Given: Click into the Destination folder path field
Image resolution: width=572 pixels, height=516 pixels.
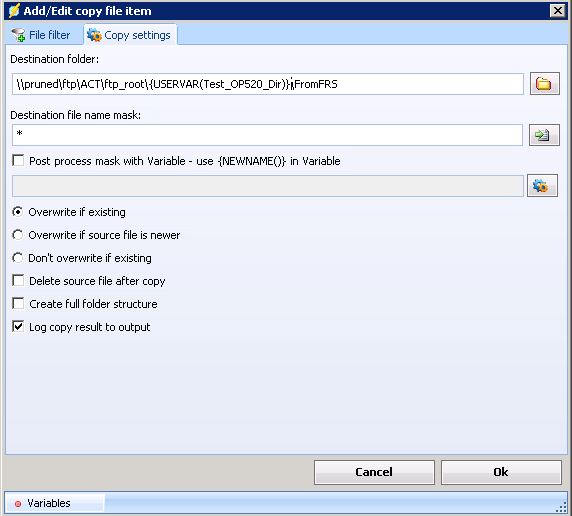Looking at the screenshot, I should click(268, 84).
